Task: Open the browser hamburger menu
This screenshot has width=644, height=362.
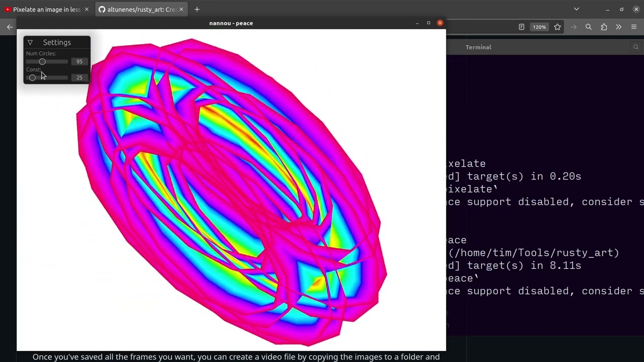Action: pos(634,27)
